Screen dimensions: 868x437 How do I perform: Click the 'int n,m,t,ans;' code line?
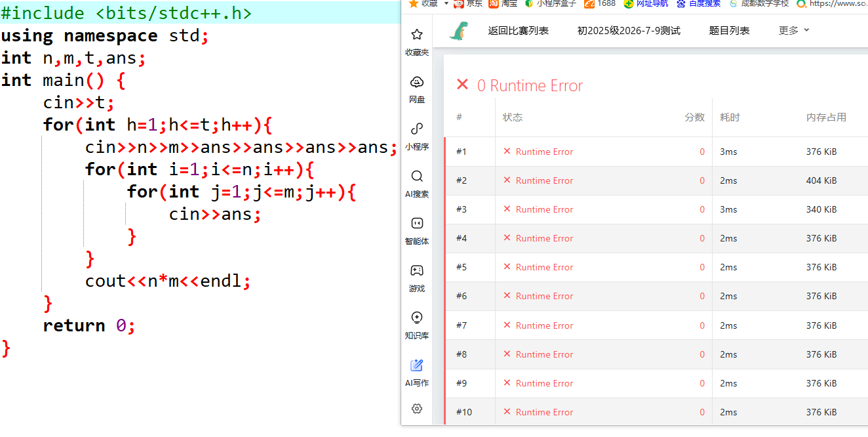pyautogui.click(x=73, y=58)
